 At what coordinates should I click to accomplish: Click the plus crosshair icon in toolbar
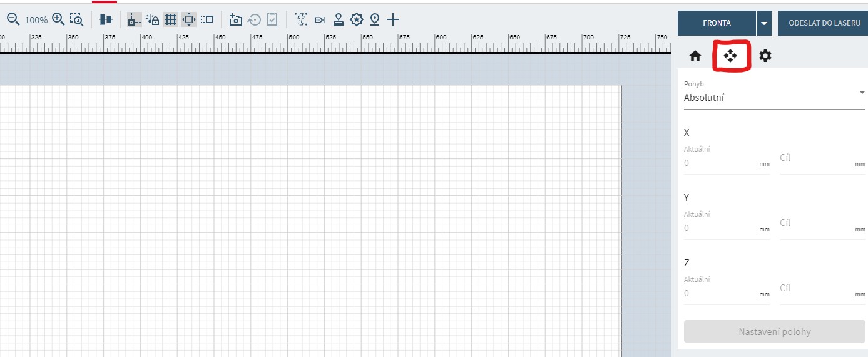[392, 19]
